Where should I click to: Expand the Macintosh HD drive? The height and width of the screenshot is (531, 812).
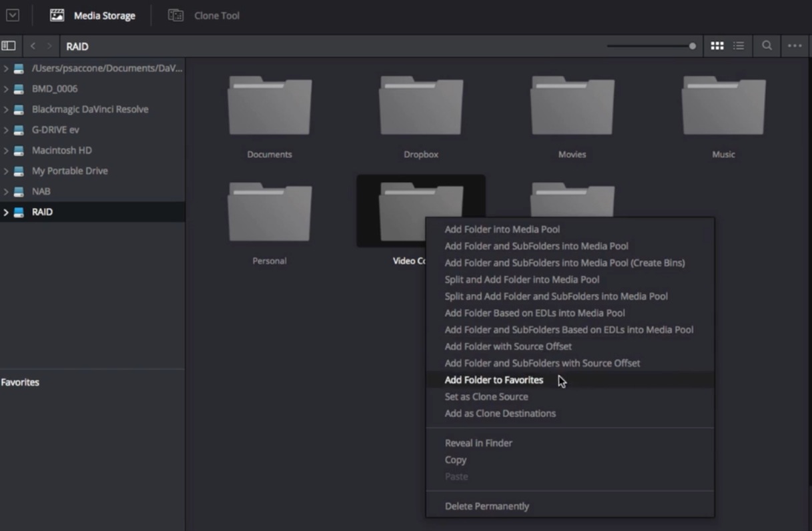click(x=6, y=150)
